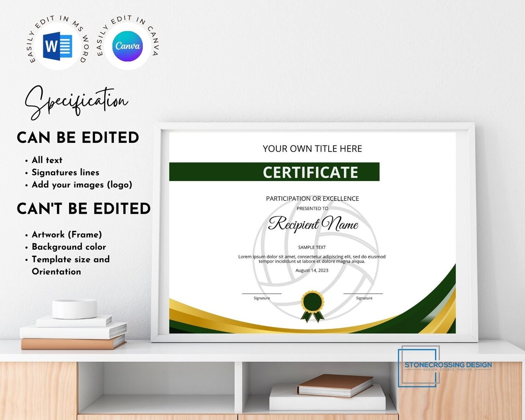525x420 pixels.
Task: Select the Stonecrossing Design logo
Action: [x=449, y=364]
